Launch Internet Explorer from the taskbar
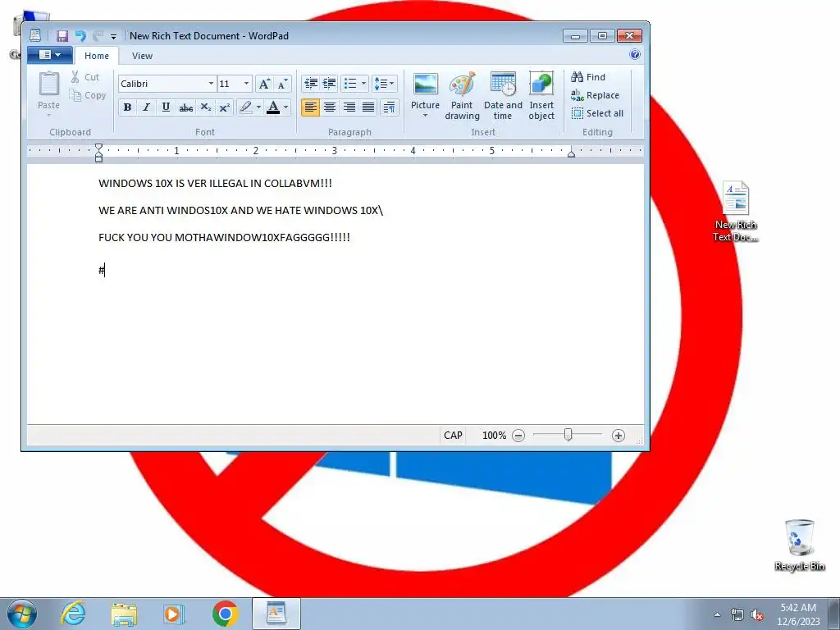 (x=73, y=614)
